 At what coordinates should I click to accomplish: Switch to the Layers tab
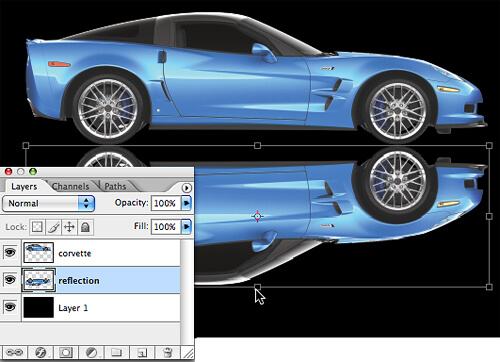click(24, 186)
